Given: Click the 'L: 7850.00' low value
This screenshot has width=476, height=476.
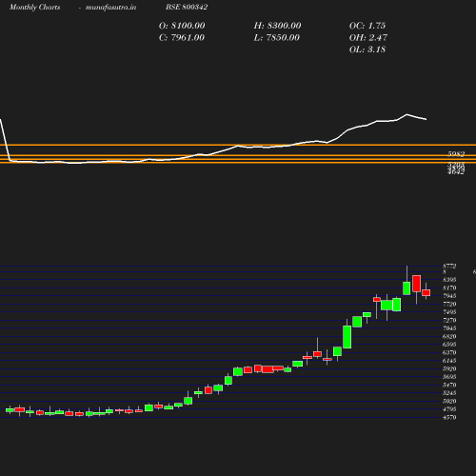Looking at the screenshot, I should 277,37.
